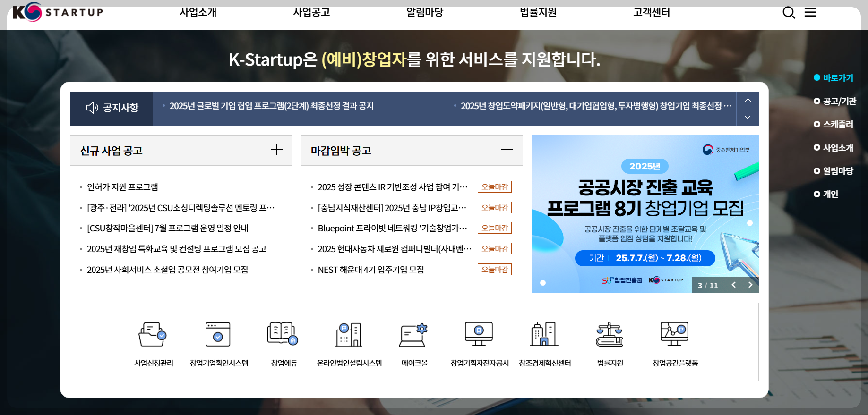Open 2025년 재창업 특화교육 및 컨설팅 공고
Image resolution: width=868 pixels, height=415 pixels.
click(x=177, y=249)
